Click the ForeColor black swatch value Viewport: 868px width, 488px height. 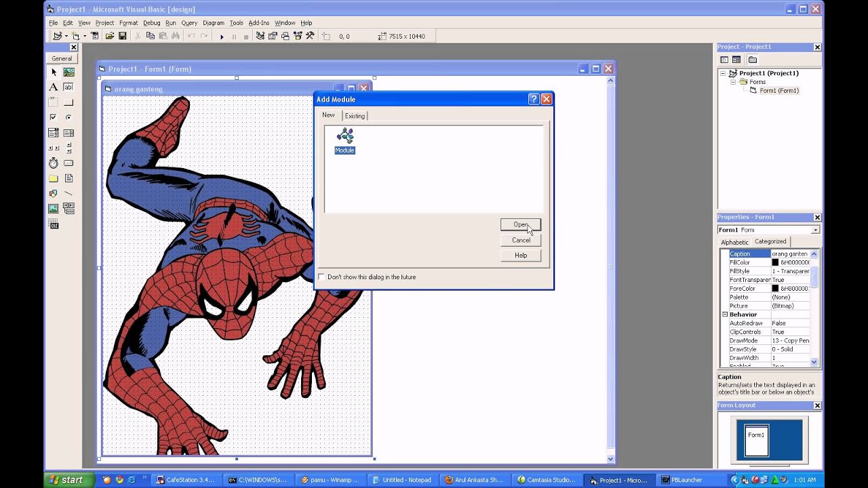click(x=775, y=289)
